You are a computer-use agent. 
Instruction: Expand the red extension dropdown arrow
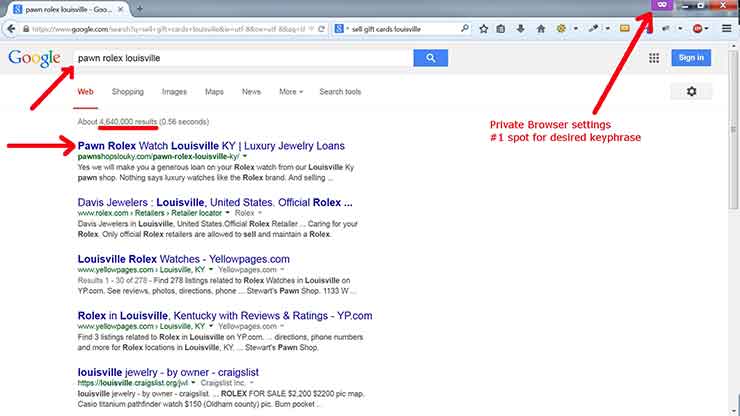coord(706,29)
